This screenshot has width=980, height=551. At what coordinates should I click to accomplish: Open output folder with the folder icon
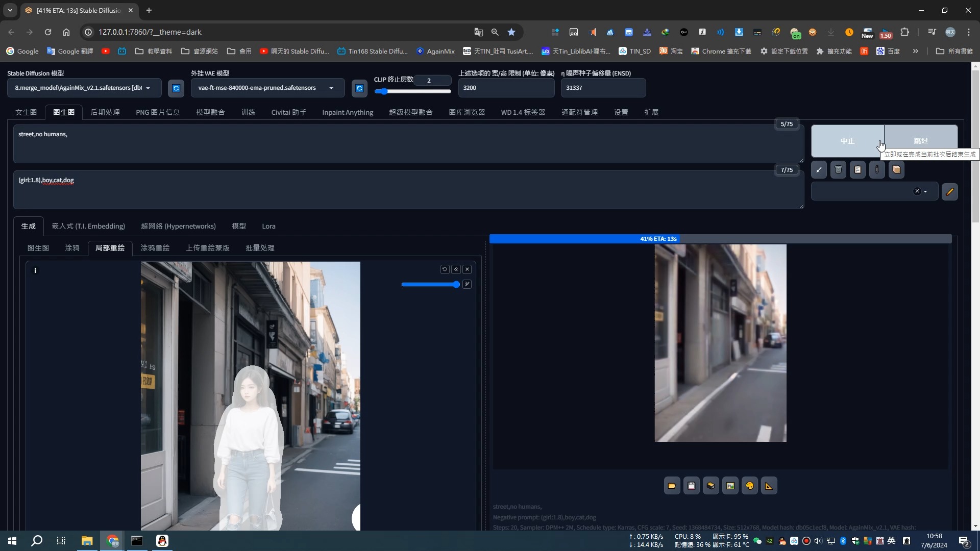click(672, 486)
